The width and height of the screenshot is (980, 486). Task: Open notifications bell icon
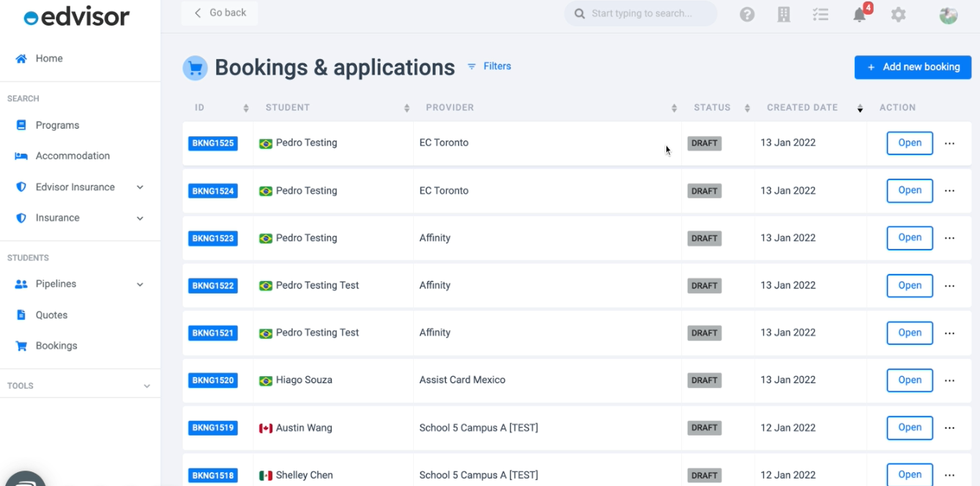coord(860,15)
